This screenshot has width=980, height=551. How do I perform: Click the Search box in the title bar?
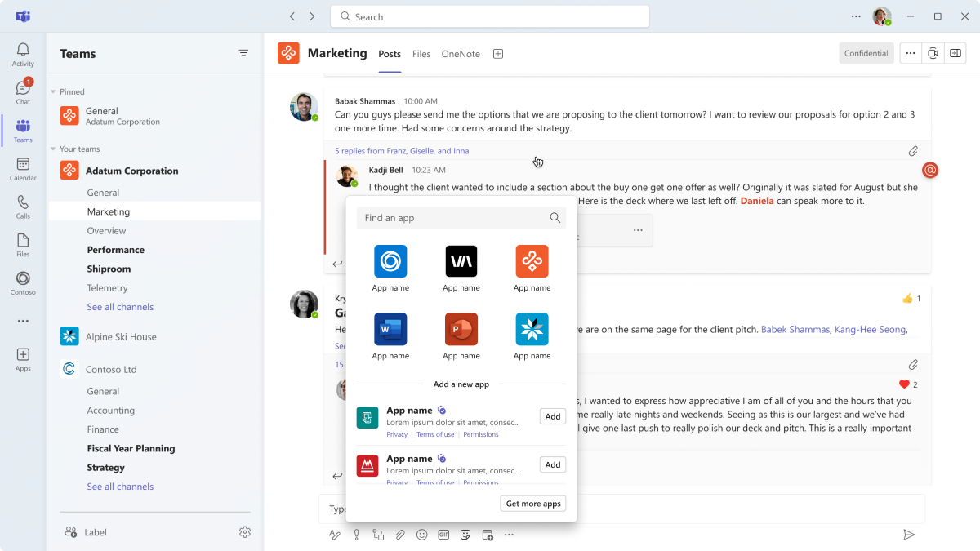[490, 16]
